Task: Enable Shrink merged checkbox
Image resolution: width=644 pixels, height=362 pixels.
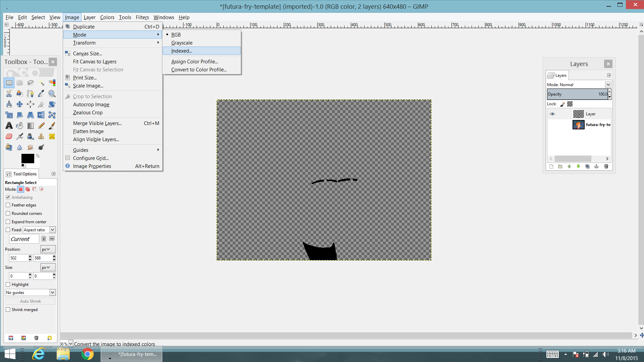Action: click(8, 310)
